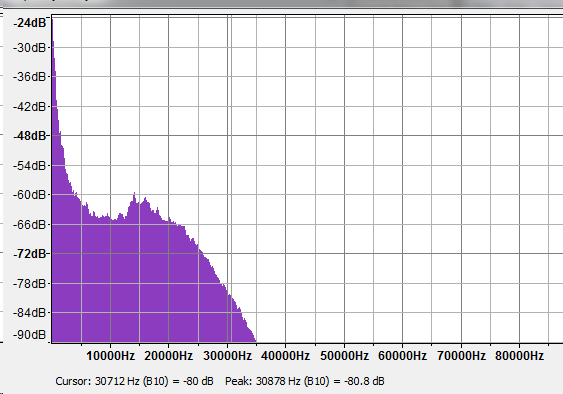
Task: Click the 80000Hz frequency label
Action: click(x=519, y=356)
